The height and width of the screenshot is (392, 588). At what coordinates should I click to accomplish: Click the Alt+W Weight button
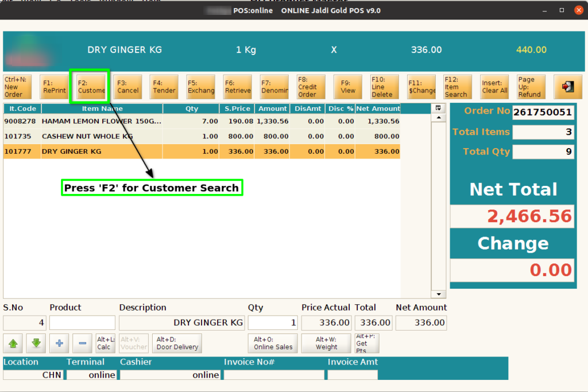(x=326, y=343)
